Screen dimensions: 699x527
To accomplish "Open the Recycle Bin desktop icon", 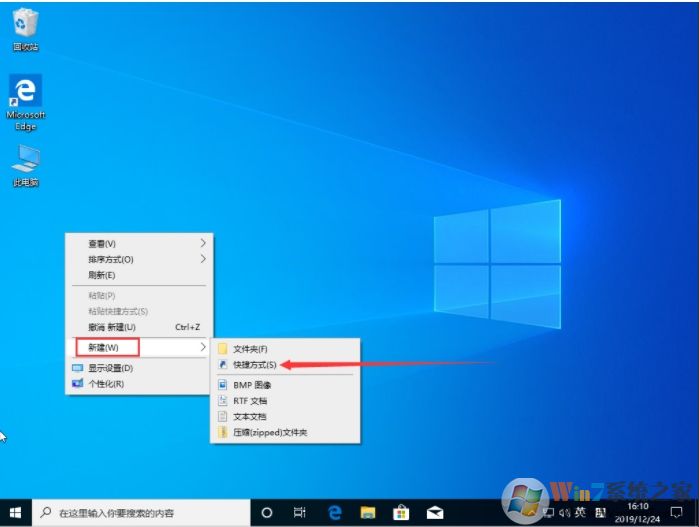I will pos(25,29).
